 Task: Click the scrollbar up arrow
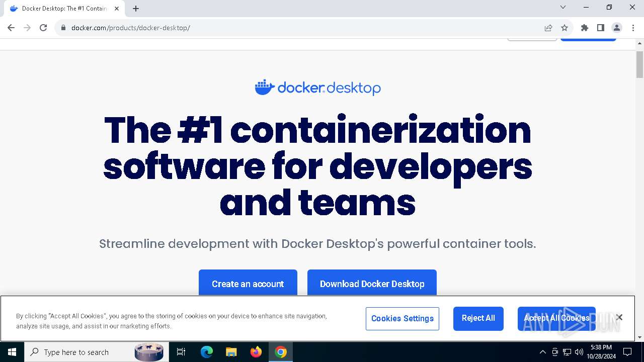(639, 43)
